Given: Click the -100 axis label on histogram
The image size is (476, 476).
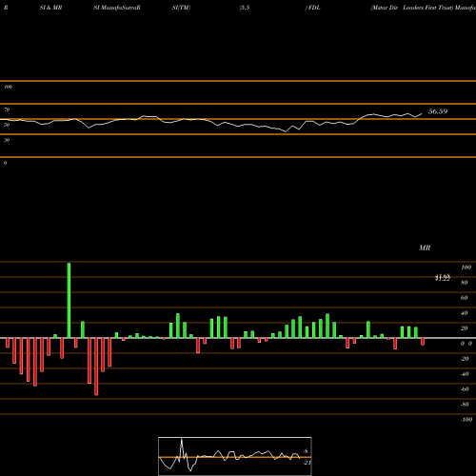Looking at the screenshot, I should [x=466, y=420].
